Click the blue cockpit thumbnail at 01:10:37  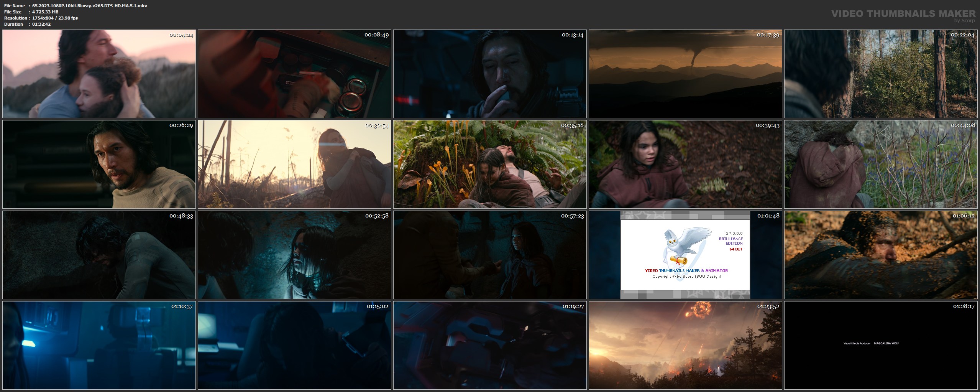tap(99, 345)
